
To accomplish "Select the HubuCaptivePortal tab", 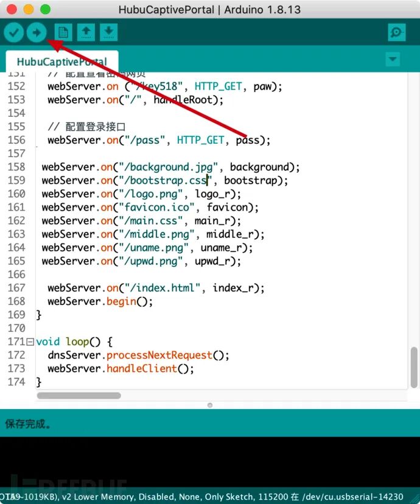I will coord(62,61).
